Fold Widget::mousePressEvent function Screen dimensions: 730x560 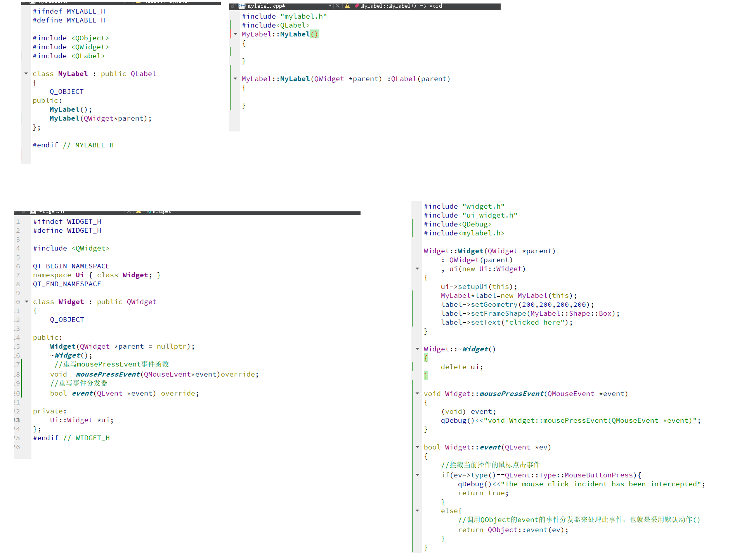pyautogui.click(x=418, y=394)
